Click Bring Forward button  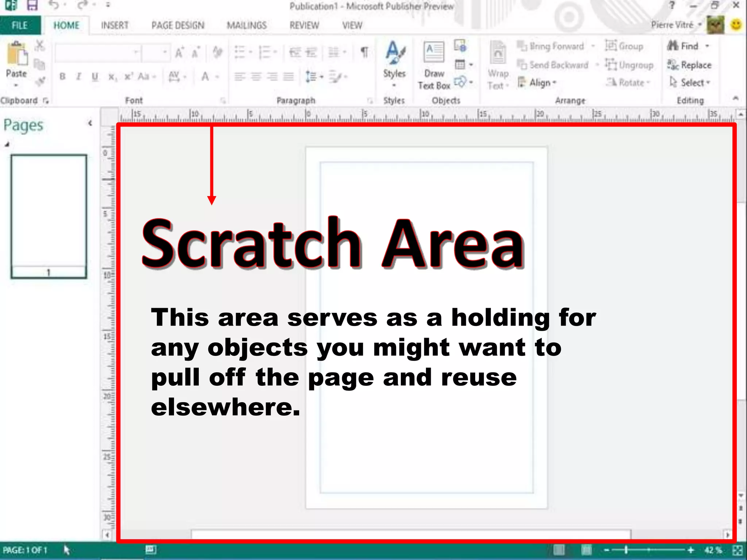[551, 46]
